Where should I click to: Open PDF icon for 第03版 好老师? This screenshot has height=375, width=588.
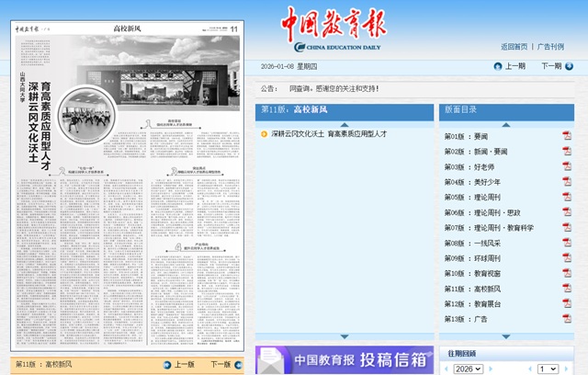[x=567, y=166]
